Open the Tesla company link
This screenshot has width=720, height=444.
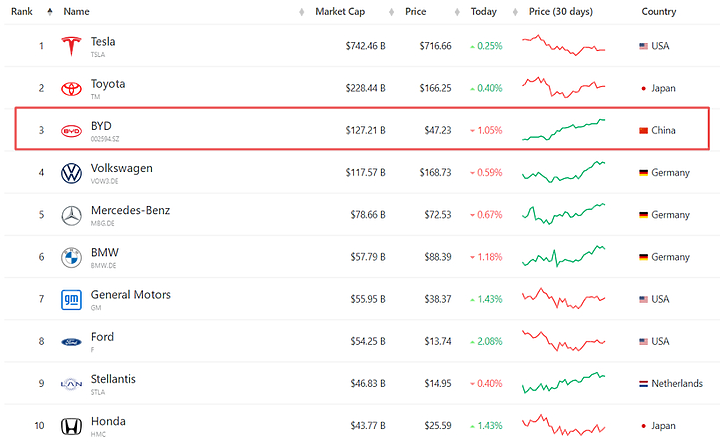coord(103,42)
